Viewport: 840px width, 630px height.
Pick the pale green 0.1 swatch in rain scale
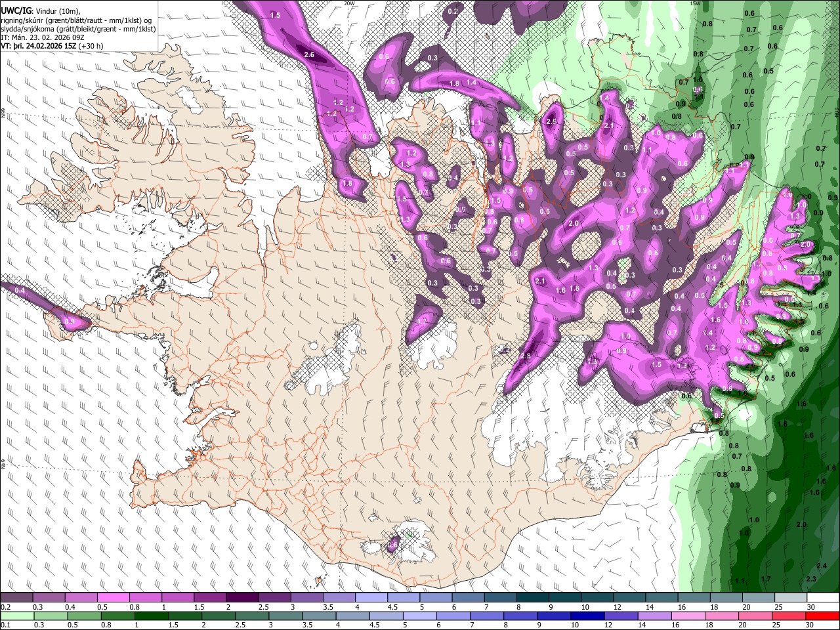[x=16, y=616]
